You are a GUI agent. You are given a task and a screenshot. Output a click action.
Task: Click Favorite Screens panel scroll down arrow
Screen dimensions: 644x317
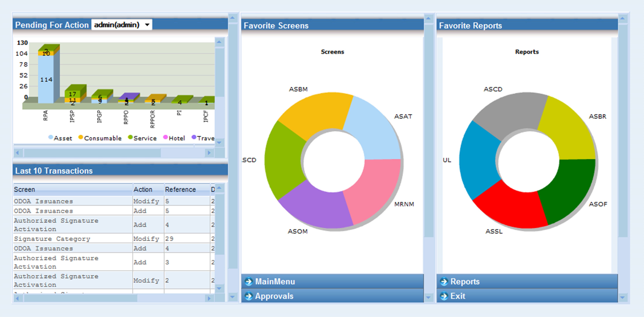(x=428, y=298)
